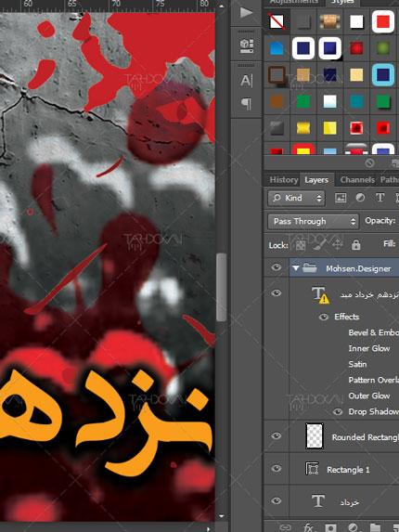Toggle visibility of all Effects

click(324, 317)
